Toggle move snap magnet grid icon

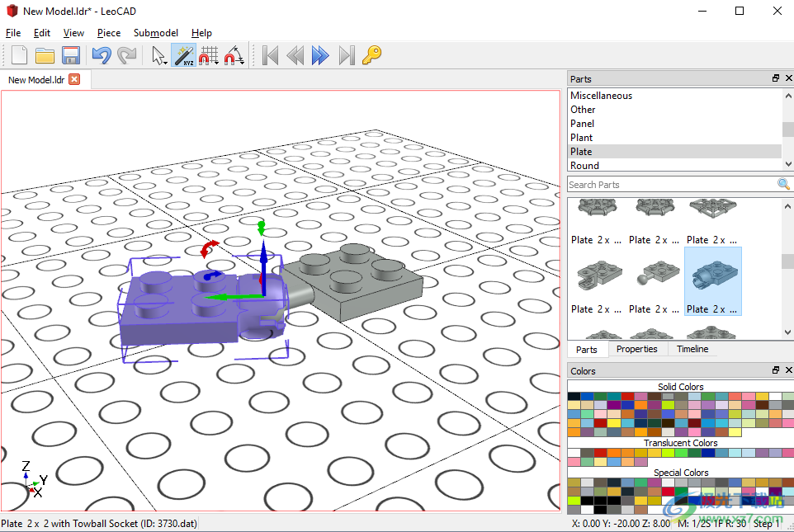click(x=208, y=55)
